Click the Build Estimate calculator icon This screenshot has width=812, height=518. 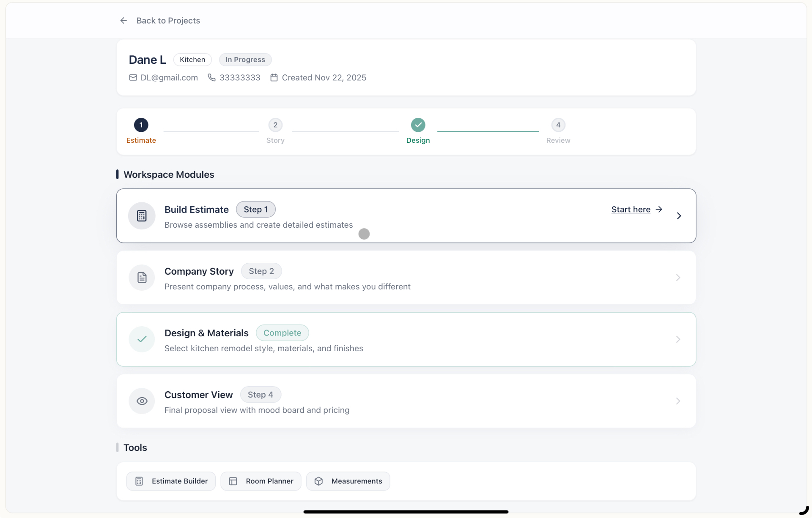[x=142, y=216]
